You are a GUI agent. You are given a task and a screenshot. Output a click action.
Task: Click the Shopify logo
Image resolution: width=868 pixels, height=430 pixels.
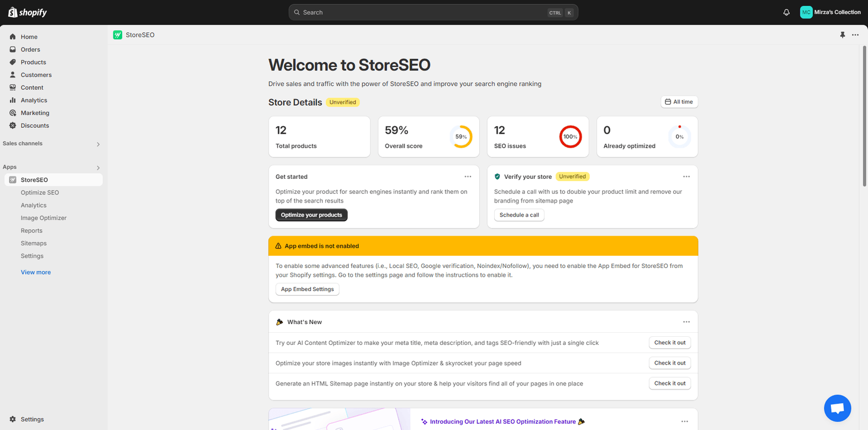(x=27, y=12)
